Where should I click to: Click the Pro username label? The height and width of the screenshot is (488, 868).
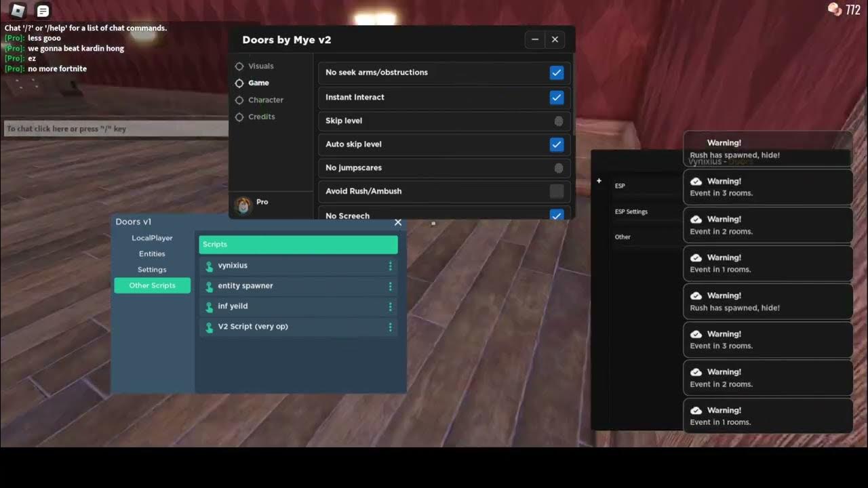(262, 202)
